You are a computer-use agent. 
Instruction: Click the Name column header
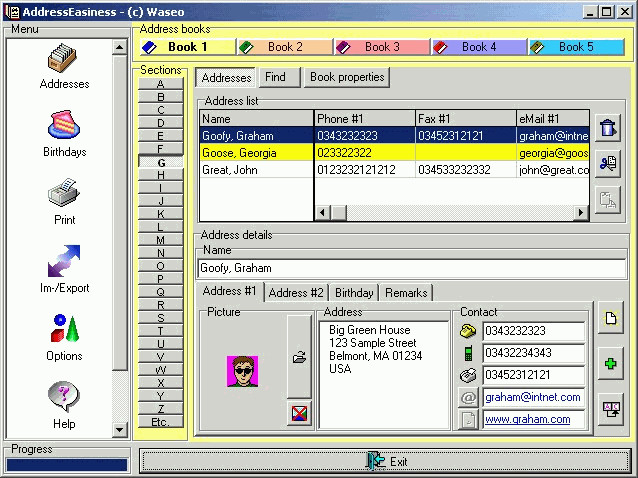(x=256, y=119)
